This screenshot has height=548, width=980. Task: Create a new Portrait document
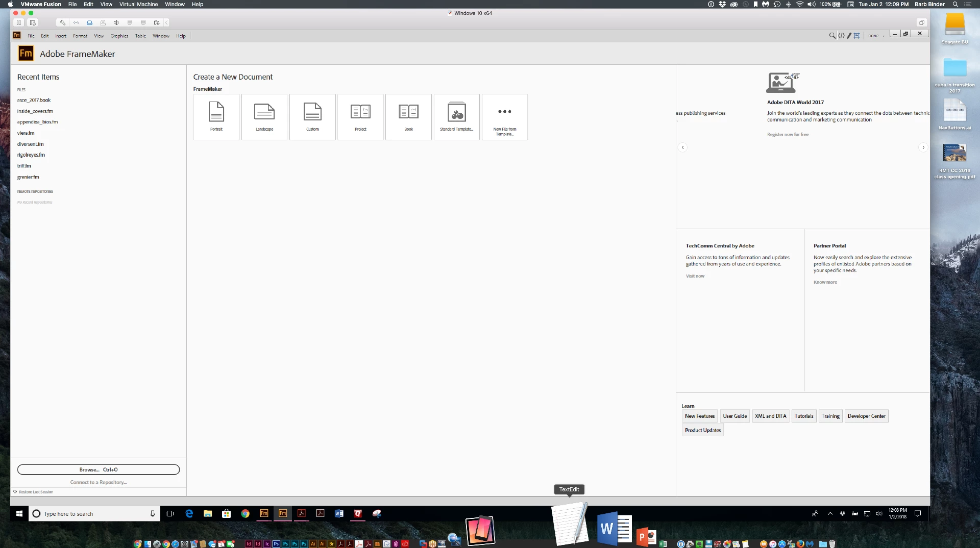[x=216, y=117]
